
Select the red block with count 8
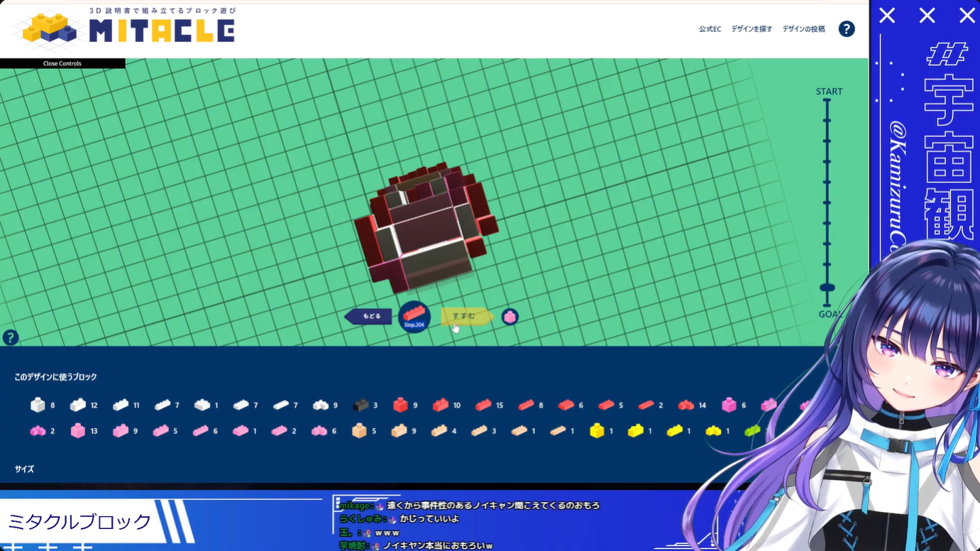526,405
